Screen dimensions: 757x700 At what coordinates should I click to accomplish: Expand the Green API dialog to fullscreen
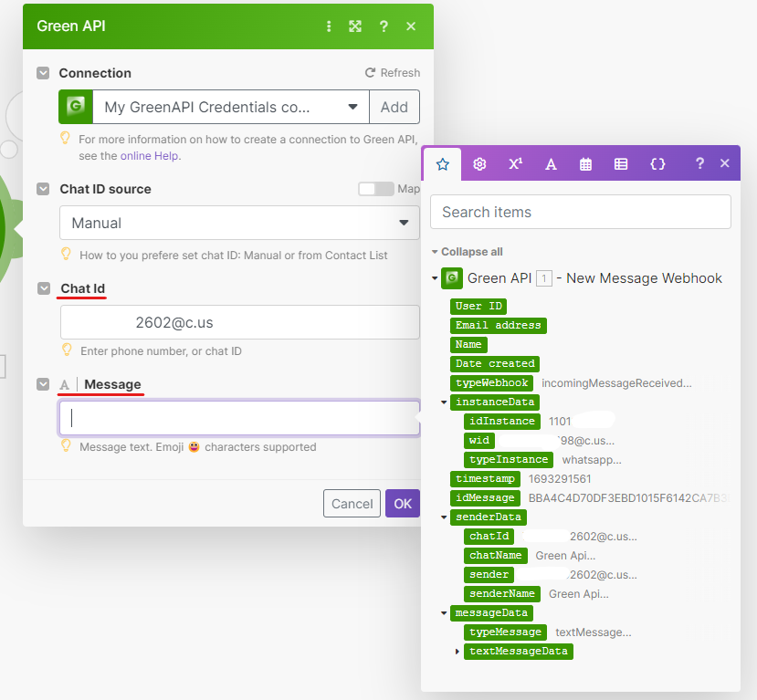[x=355, y=26]
